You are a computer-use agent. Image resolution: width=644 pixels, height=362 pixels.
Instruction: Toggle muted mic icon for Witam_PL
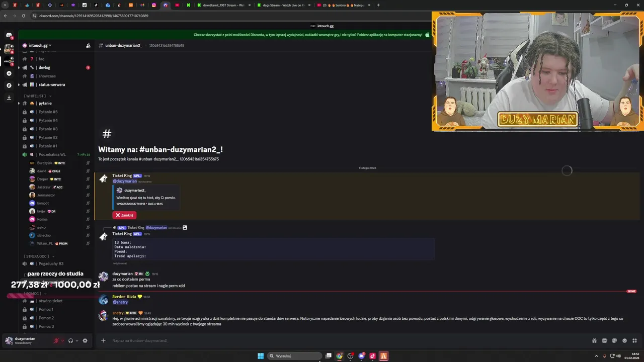[88, 243]
